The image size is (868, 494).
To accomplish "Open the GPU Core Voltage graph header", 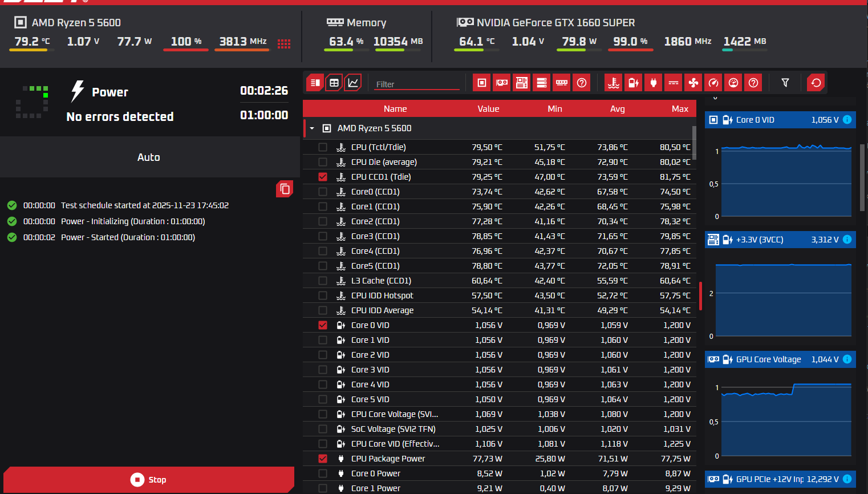I will (x=780, y=359).
